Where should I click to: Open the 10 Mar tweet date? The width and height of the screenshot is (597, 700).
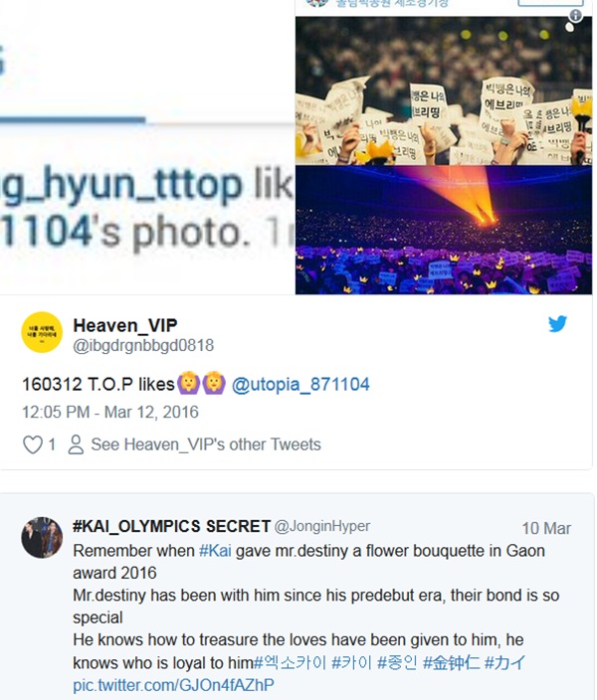tap(546, 528)
